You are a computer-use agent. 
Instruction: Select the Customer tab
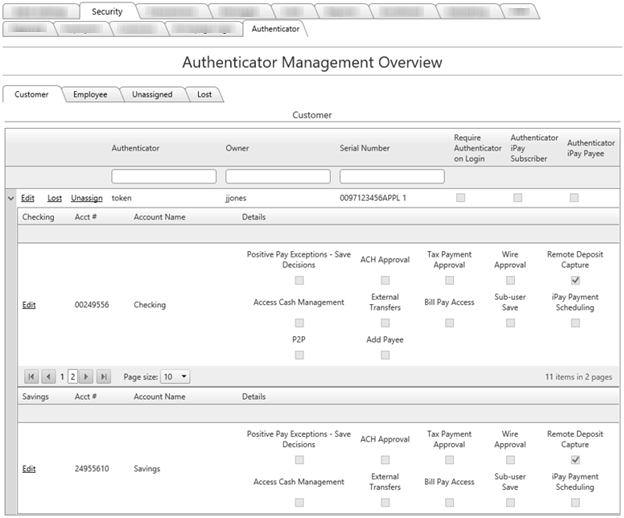(x=31, y=94)
